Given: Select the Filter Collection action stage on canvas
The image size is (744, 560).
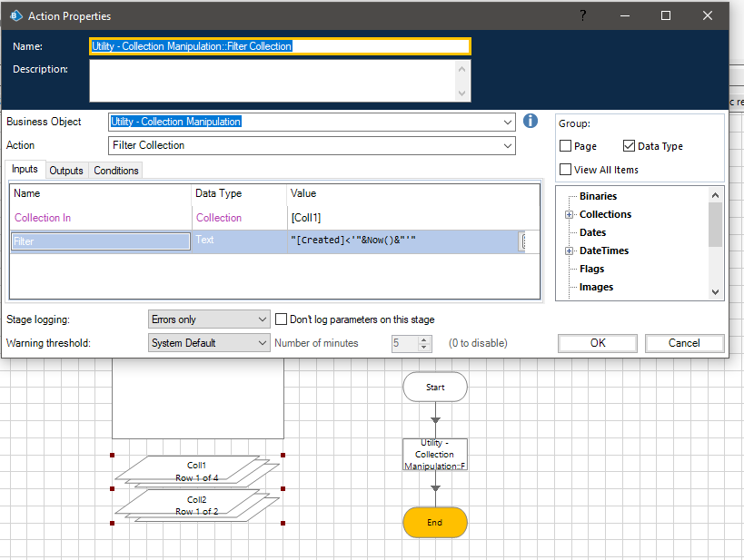Looking at the screenshot, I should [x=435, y=455].
